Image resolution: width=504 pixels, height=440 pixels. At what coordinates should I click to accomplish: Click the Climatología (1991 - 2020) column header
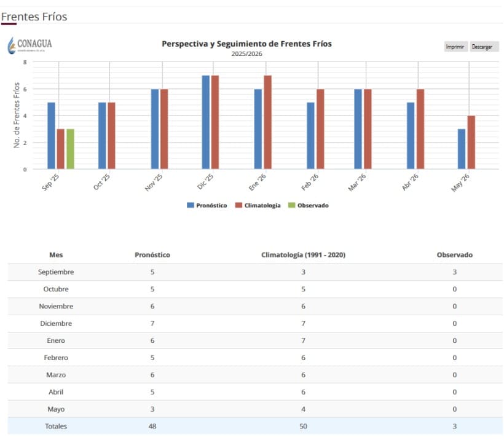pyautogui.click(x=303, y=254)
